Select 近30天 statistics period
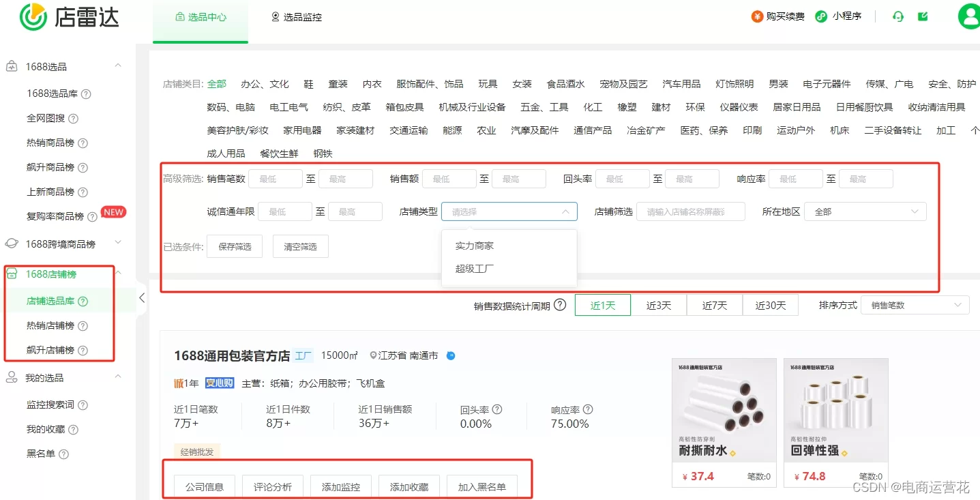980x500 pixels. click(770, 306)
